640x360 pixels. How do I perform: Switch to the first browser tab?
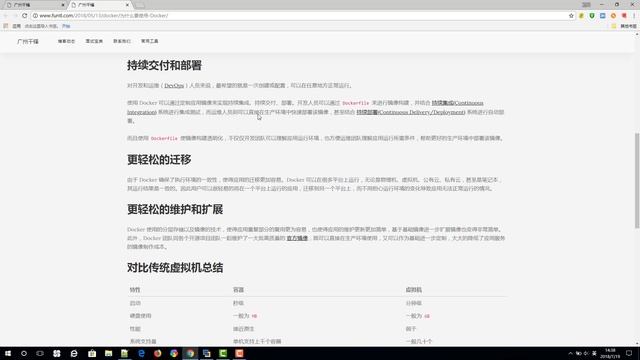coord(34,5)
